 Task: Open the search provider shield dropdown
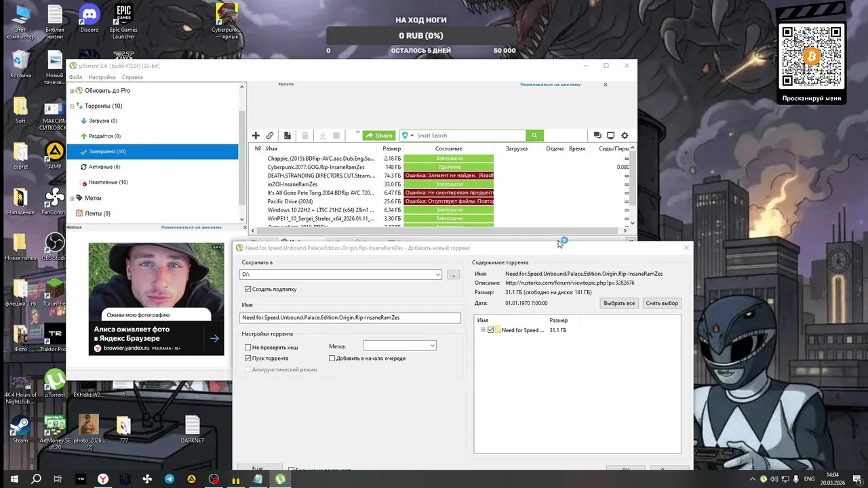point(408,136)
